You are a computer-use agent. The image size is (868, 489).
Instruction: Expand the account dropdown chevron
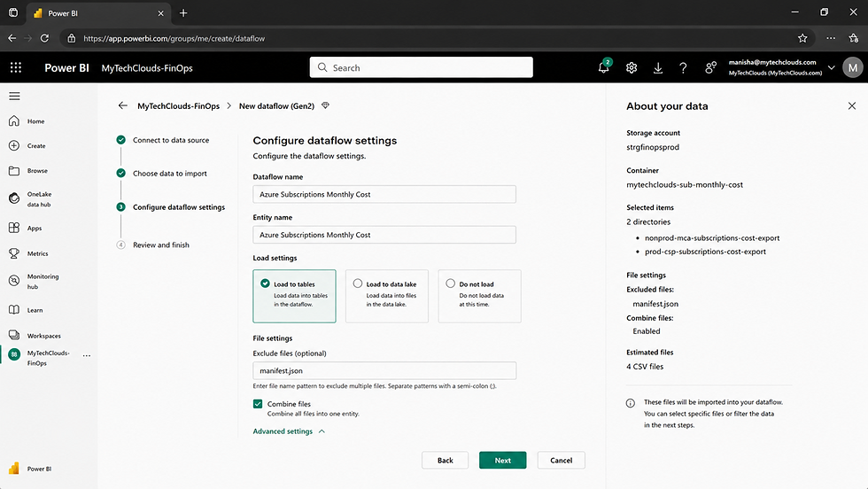pyautogui.click(x=831, y=67)
